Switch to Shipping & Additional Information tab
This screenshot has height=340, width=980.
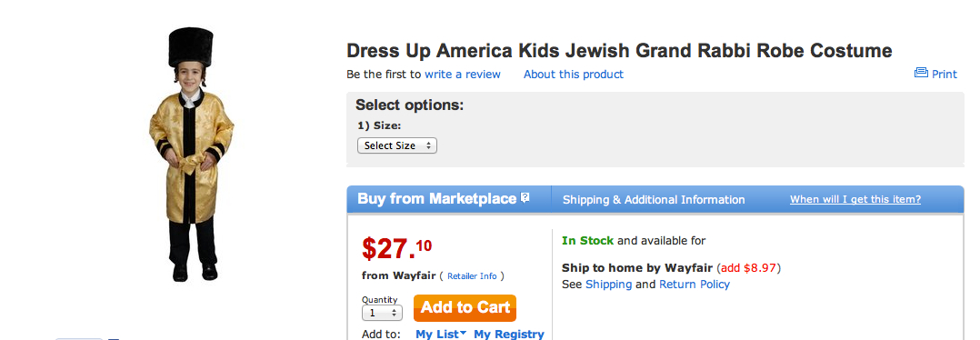(x=654, y=200)
